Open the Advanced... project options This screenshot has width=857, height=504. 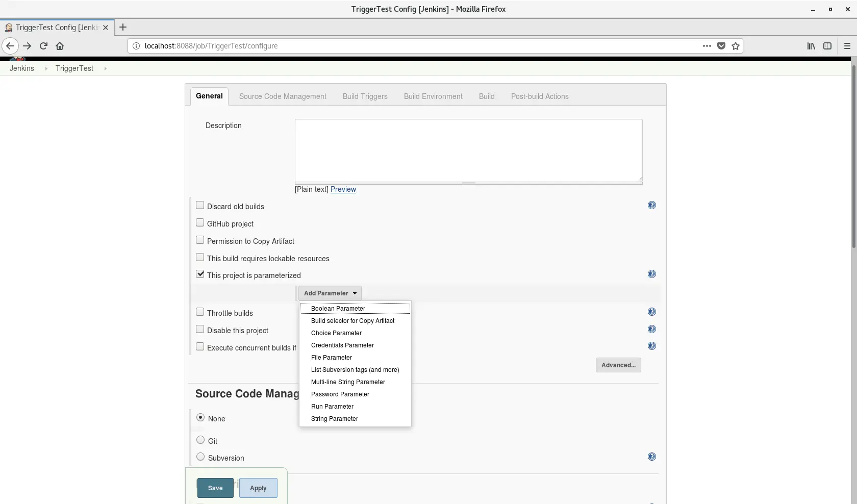point(618,365)
